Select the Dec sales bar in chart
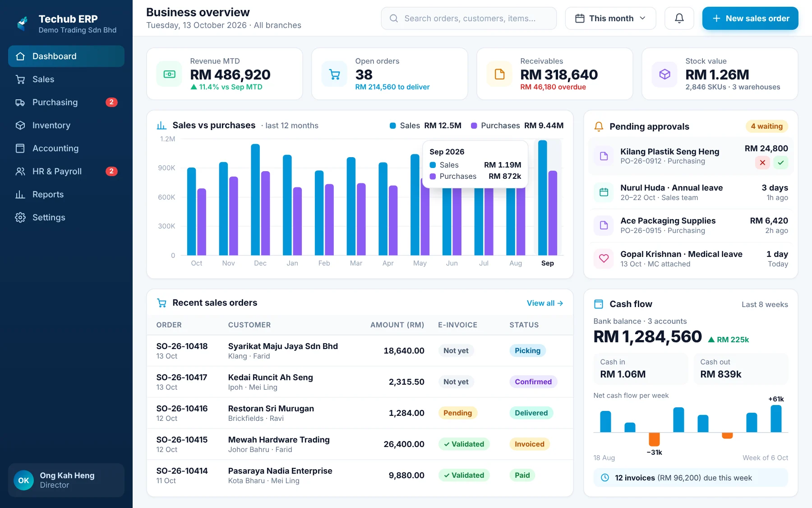 [255, 200]
